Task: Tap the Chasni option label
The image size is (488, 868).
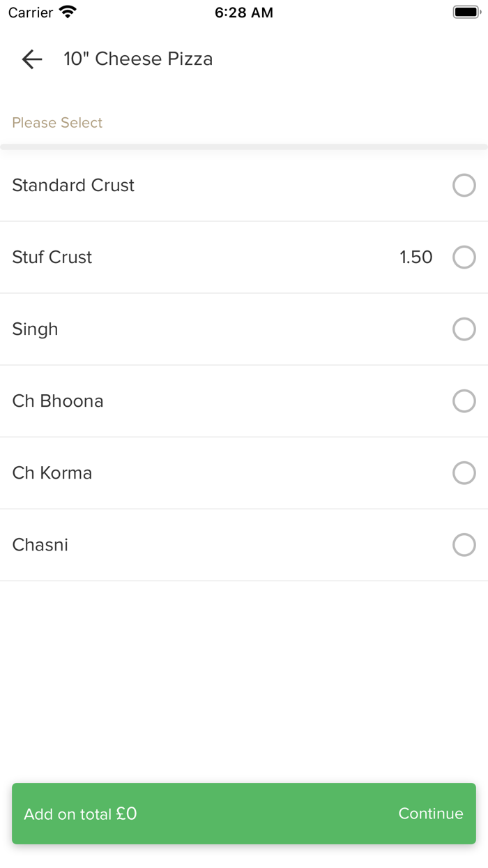Action: [x=40, y=545]
